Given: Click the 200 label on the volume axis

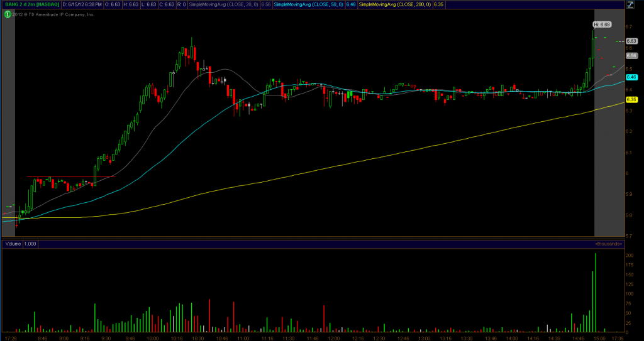Looking at the screenshot, I should pos(629,255).
